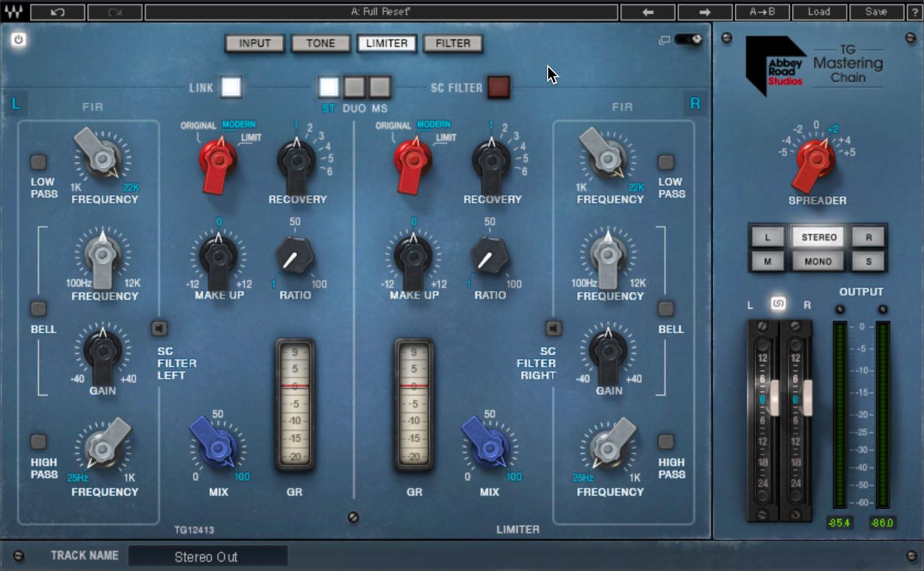This screenshot has width=924, height=571.
Task: Click the left output fader handle
Action: (774, 398)
